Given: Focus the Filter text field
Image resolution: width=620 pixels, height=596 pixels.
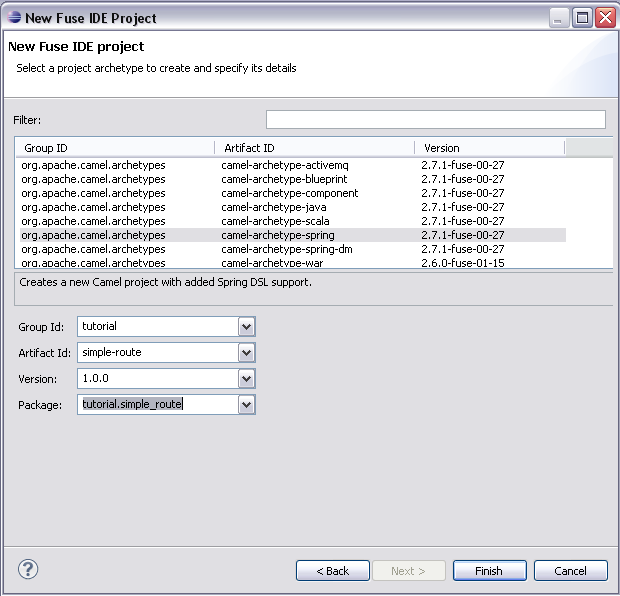Looking at the screenshot, I should (436, 119).
